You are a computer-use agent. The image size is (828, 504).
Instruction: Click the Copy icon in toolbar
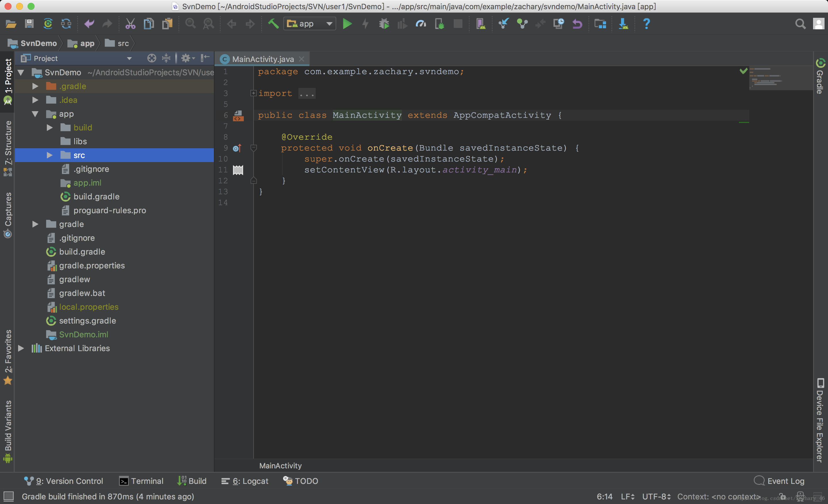tap(149, 24)
